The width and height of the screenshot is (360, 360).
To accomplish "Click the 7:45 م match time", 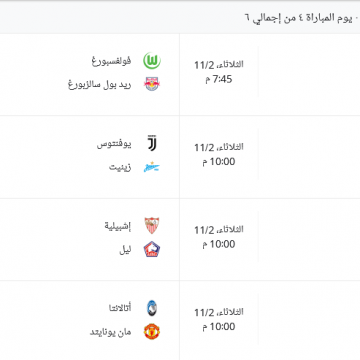I will [x=219, y=79].
